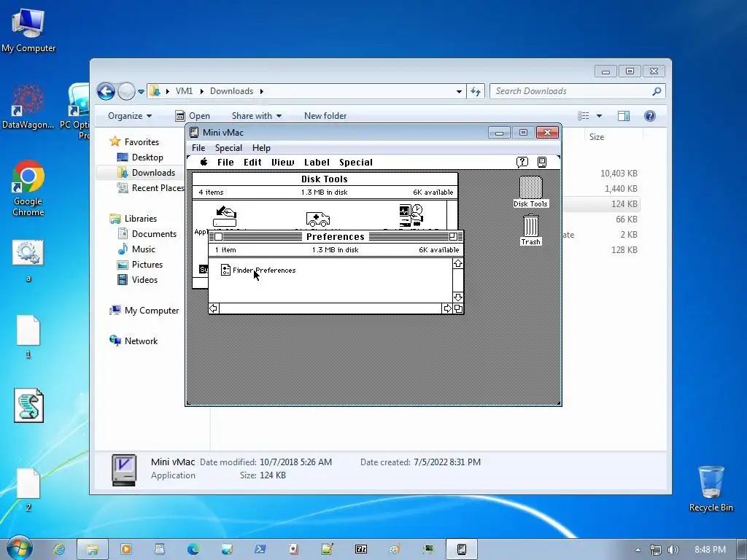This screenshot has width=747, height=560.
Task: Open Mini vMac window's Special menu
Action: point(228,147)
